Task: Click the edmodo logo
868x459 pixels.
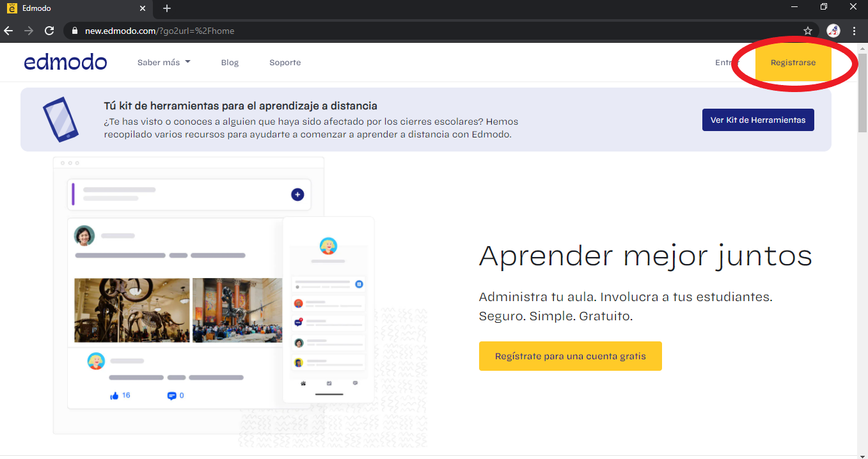Action: pos(65,62)
